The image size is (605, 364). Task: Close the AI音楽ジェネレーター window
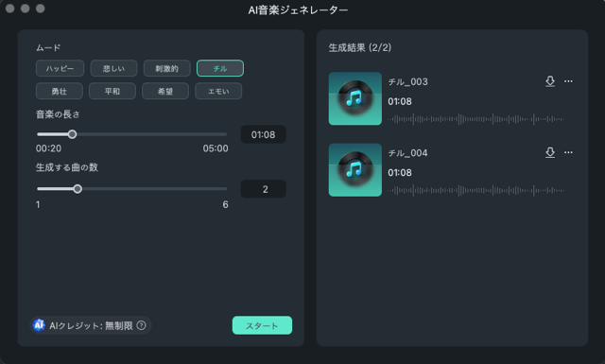pyautogui.click(x=10, y=9)
